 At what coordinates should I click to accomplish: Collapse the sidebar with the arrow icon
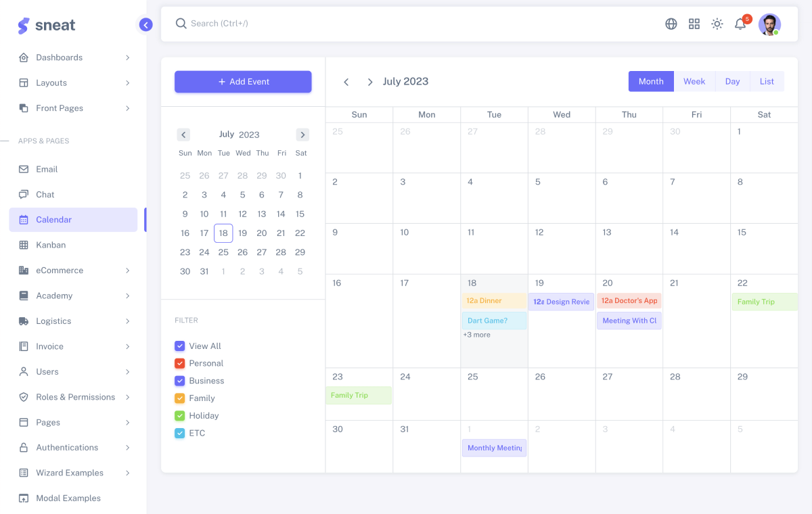pos(145,24)
